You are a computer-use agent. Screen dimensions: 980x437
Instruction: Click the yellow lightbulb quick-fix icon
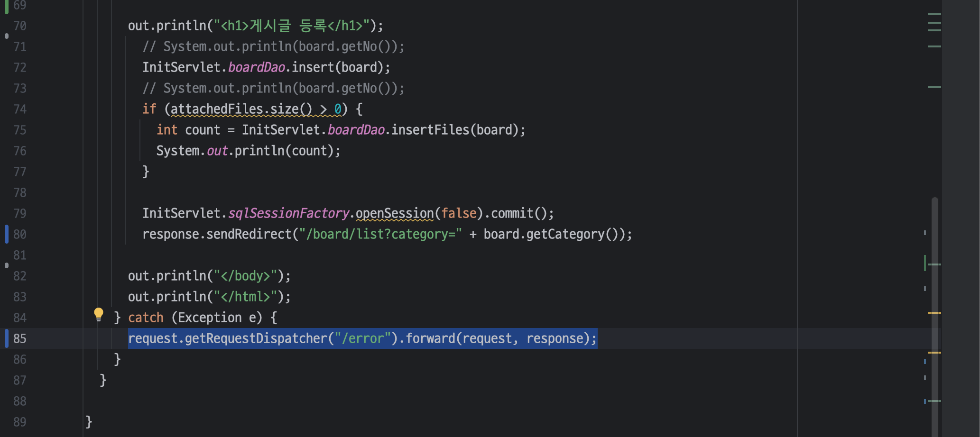[x=99, y=314]
